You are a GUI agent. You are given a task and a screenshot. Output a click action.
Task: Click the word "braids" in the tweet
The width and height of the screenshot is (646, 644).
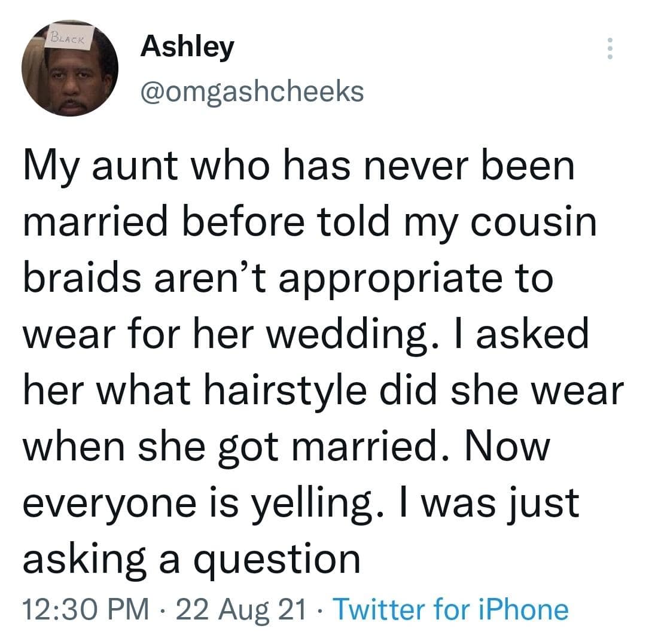click(86, 279)
